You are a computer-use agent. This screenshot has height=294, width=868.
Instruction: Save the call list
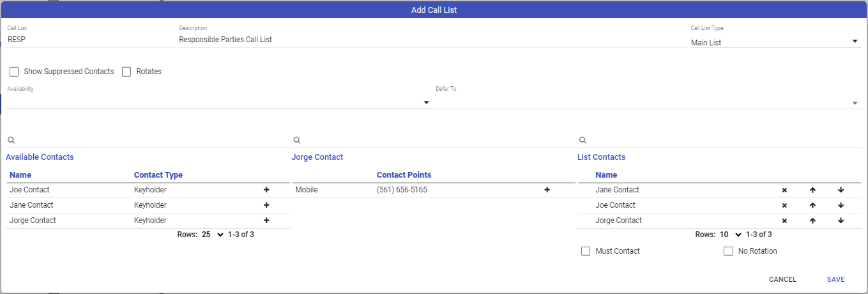835,279
